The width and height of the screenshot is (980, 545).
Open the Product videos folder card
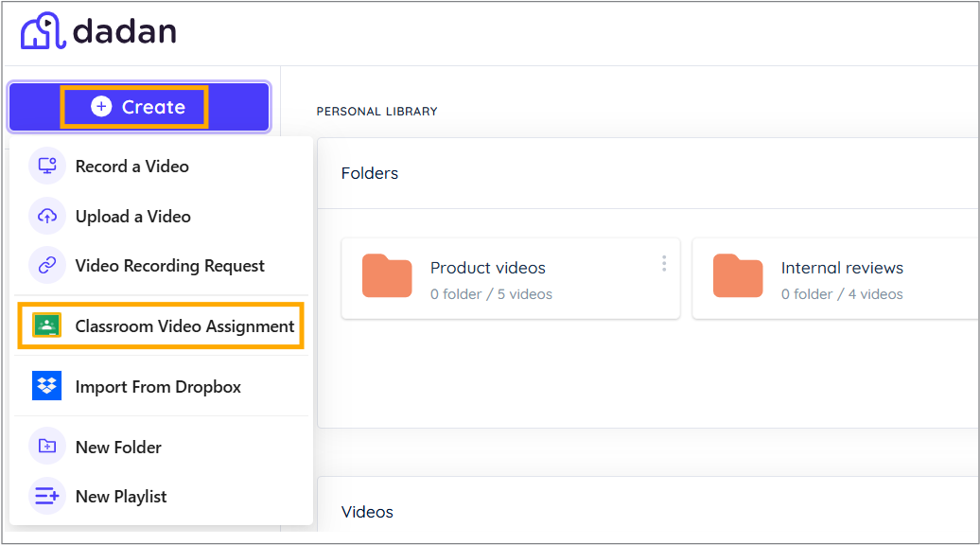[x=511, y=278]
